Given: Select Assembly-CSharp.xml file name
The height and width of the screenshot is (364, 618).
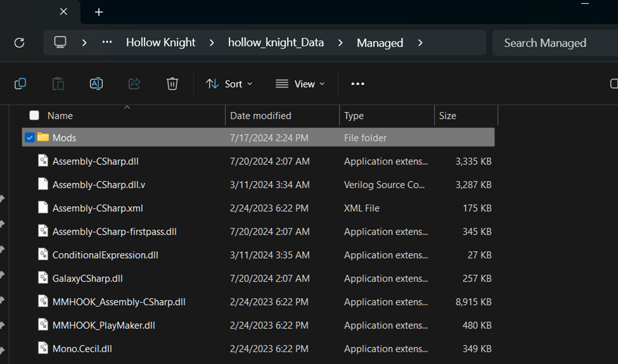Looking at the screenshot, I should point(98,208).
